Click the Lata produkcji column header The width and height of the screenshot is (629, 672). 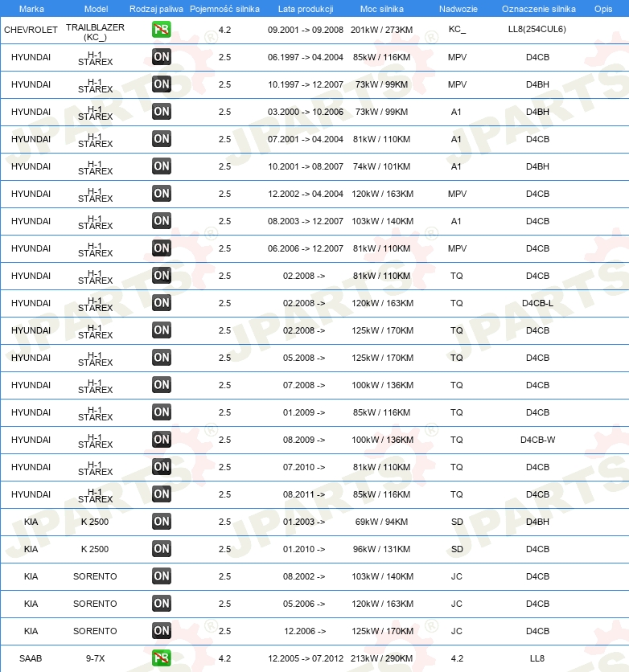[306, 9]
